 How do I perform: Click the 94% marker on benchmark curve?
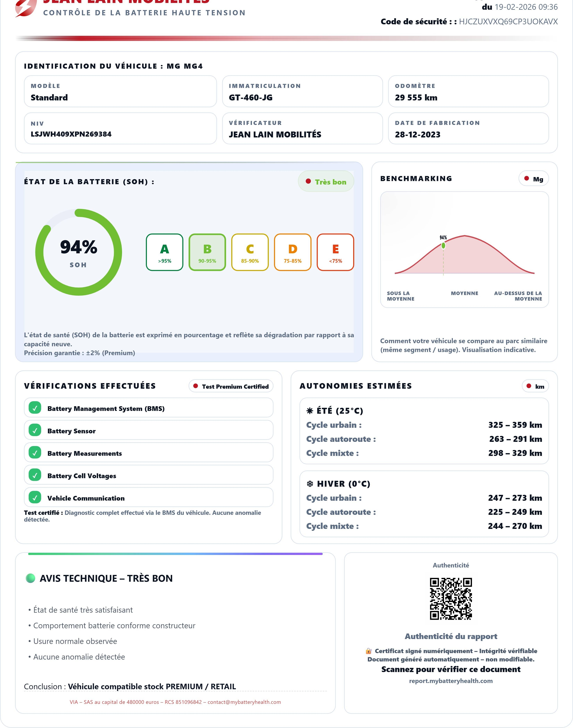point(443,246)
